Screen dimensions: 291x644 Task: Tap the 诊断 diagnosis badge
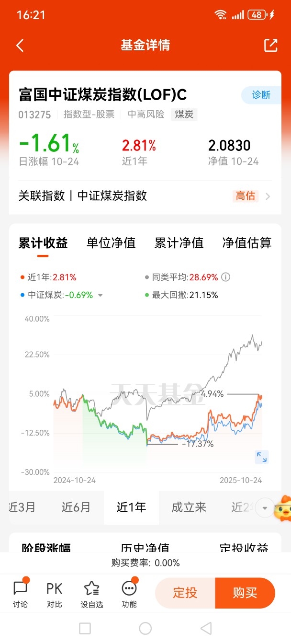[x=261, y=95]
